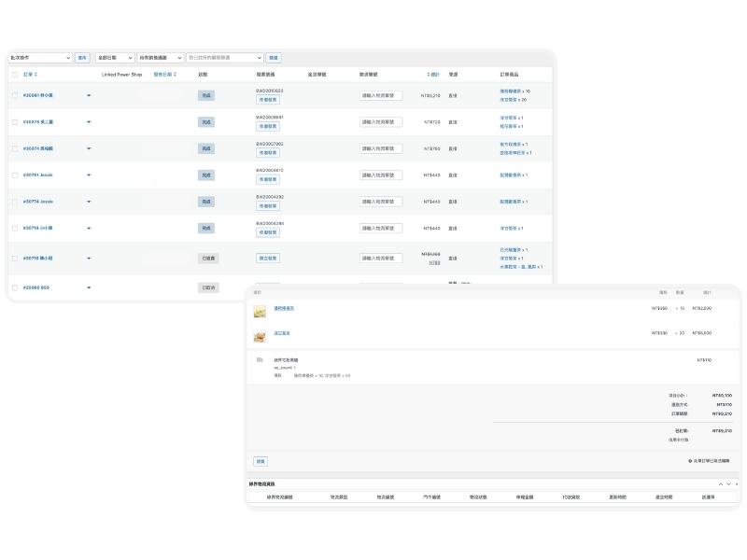Expand the all sales channels dropdown
Image resolution: width=747 pixels, height=560 pixels.
161,58
